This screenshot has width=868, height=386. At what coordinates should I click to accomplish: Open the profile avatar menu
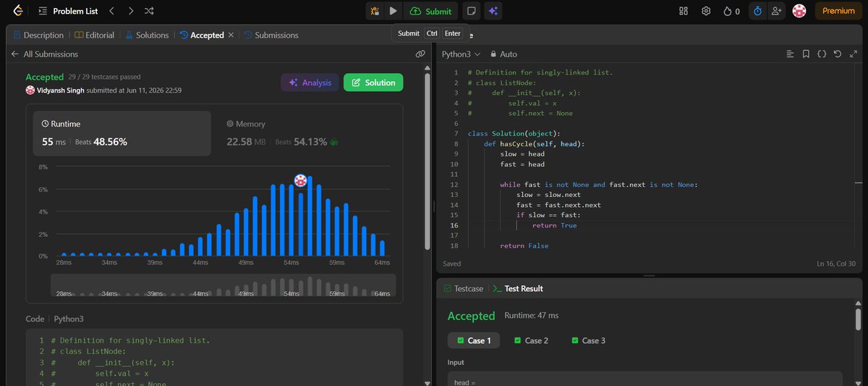[799, 11]
